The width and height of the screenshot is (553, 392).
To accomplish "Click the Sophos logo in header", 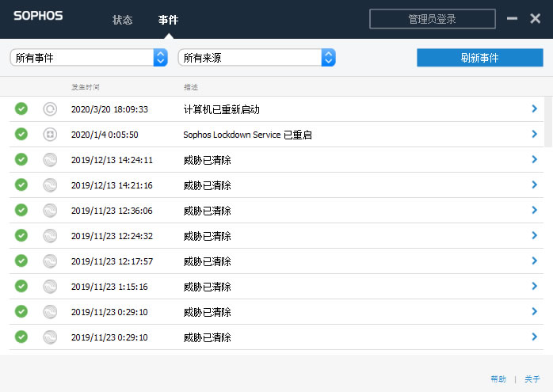I will point(38,16).
